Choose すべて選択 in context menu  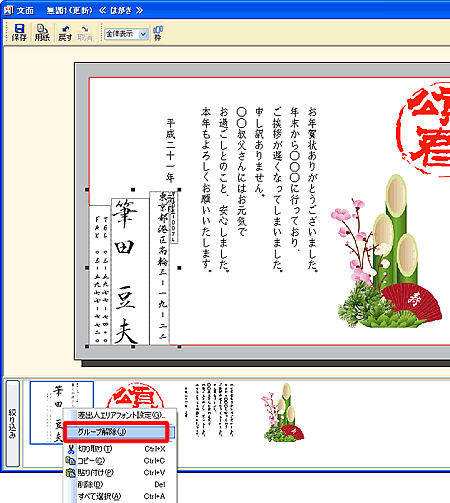click(x=121, y=496)
